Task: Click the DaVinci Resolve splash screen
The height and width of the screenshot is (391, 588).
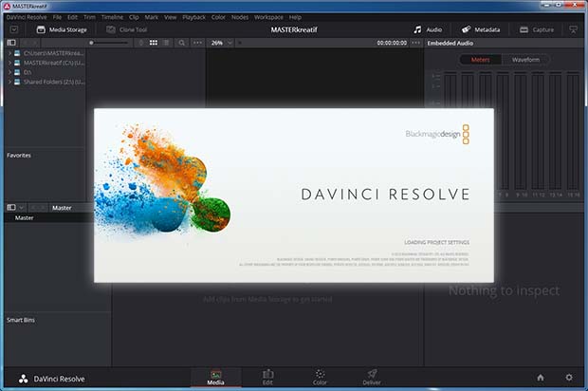Action: pos(294,195)
